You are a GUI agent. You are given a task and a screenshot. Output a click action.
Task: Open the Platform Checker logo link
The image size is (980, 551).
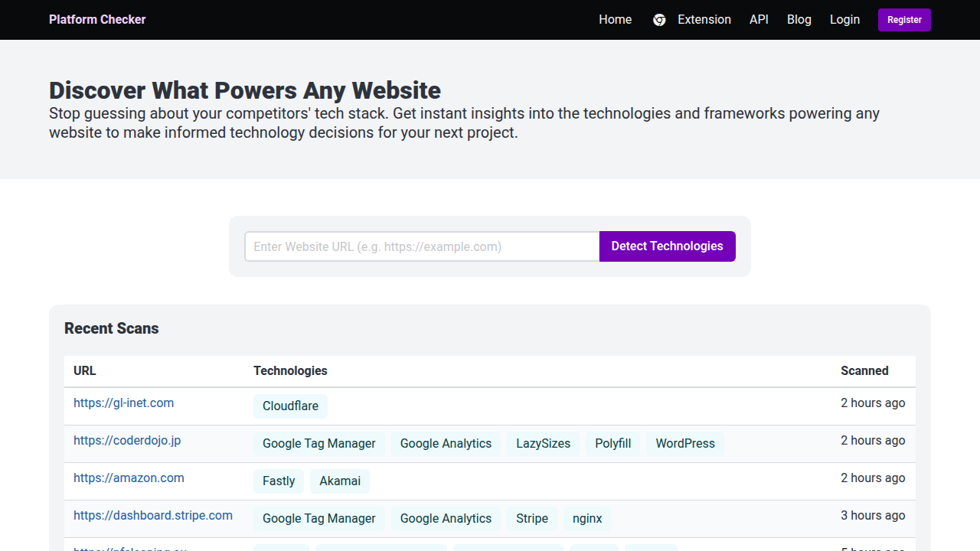click(x=97, y=20)
